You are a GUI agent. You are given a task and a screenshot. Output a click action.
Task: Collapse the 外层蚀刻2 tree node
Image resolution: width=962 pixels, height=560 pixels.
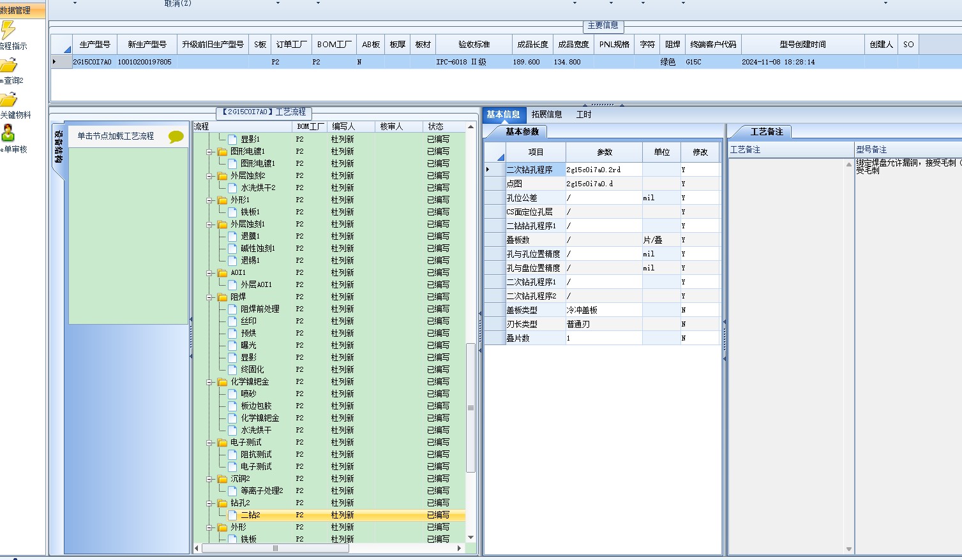click(x=209, y=176)
